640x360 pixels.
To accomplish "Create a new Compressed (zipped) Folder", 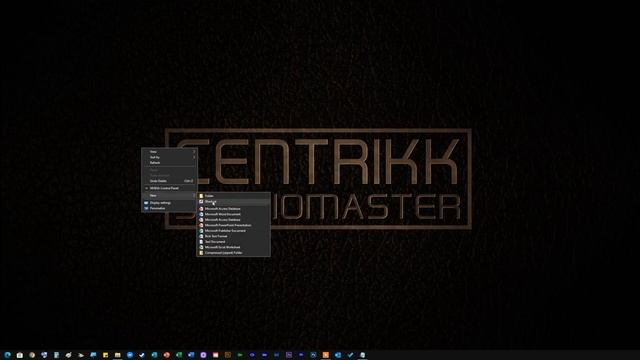I will coord(233,253).
